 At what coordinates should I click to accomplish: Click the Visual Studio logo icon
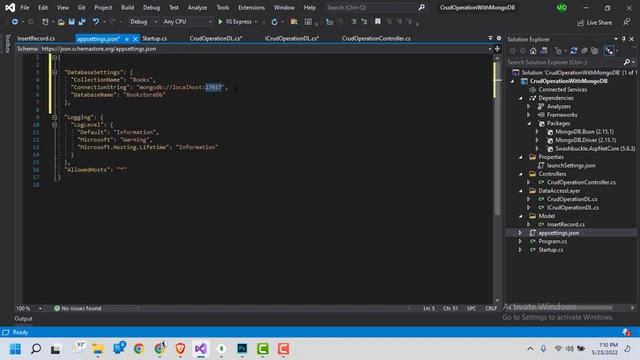click(x=10, y=7)
